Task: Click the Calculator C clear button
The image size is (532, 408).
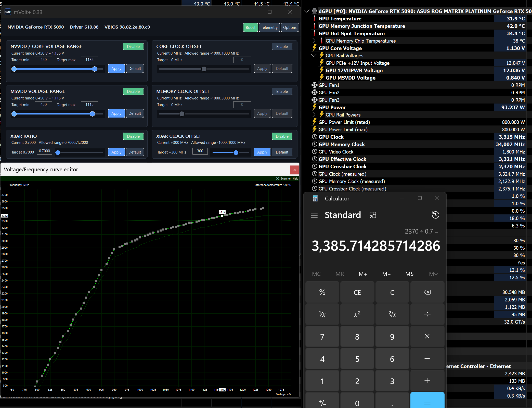Action: pyautogui.click(x=392, y=292)
